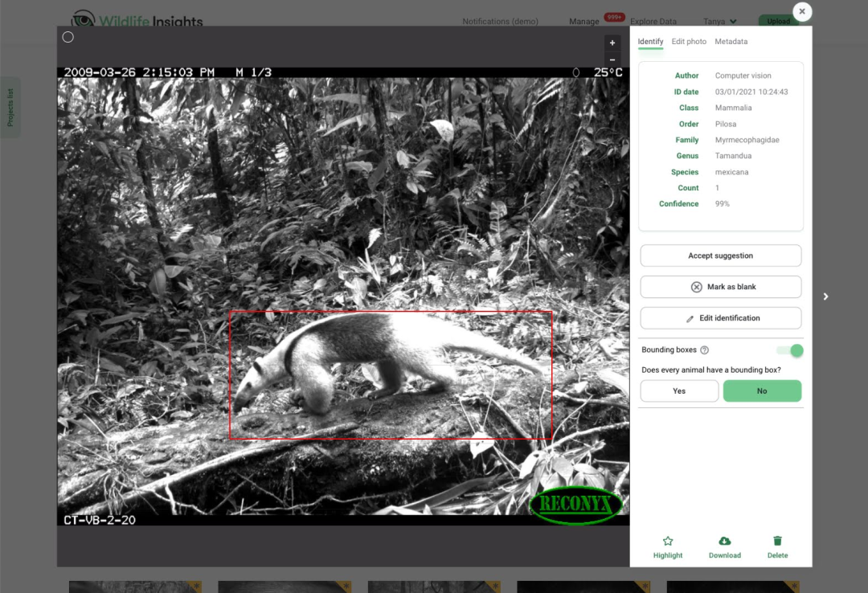Click the Edit identification button
Viewport: 868px width, 593px height.
point(721,318)
